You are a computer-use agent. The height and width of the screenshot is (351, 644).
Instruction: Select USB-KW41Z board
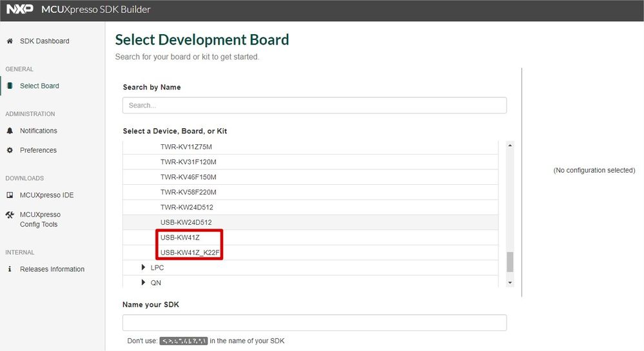pos(311,237)
